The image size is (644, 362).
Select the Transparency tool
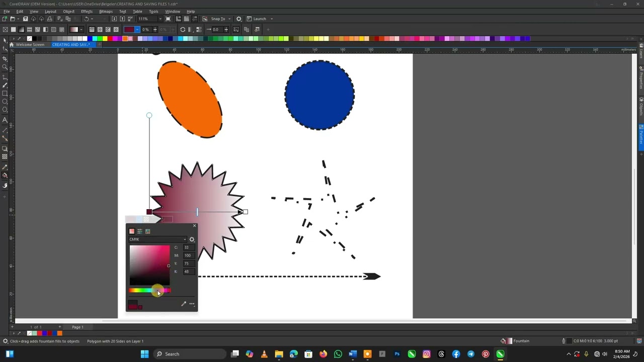pyautogui.click(x=5, y=157)
